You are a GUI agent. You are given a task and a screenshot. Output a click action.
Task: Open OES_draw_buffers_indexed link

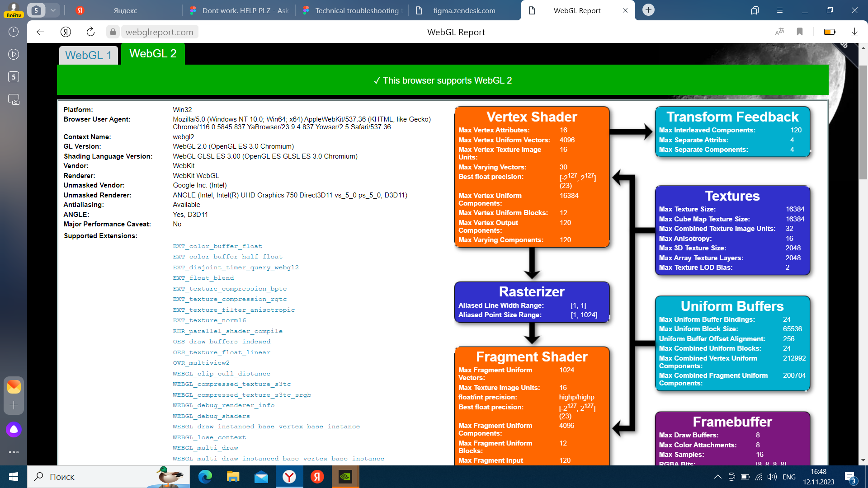(x=222, y=342)
